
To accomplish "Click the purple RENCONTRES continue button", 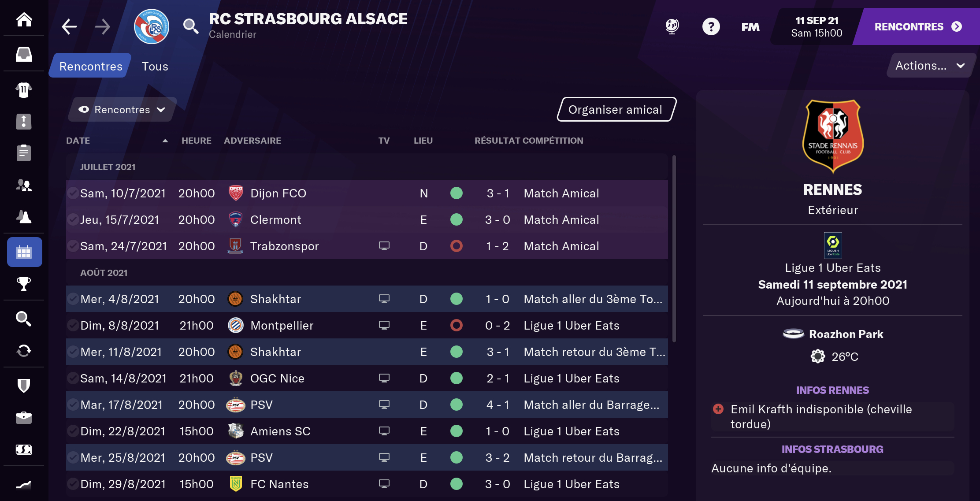I will coord(917,27).
